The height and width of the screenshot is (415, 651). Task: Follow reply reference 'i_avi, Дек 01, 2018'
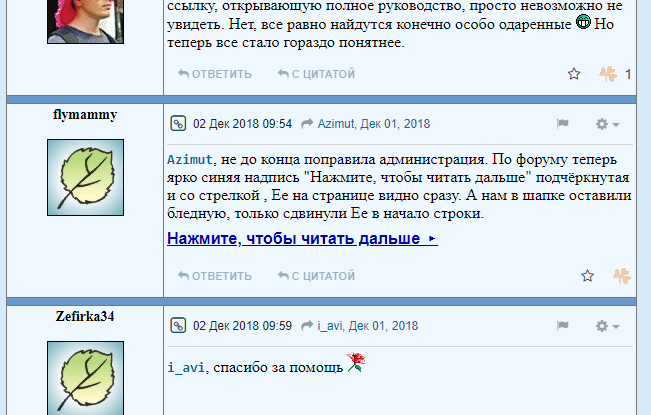[x=368, y=326]
